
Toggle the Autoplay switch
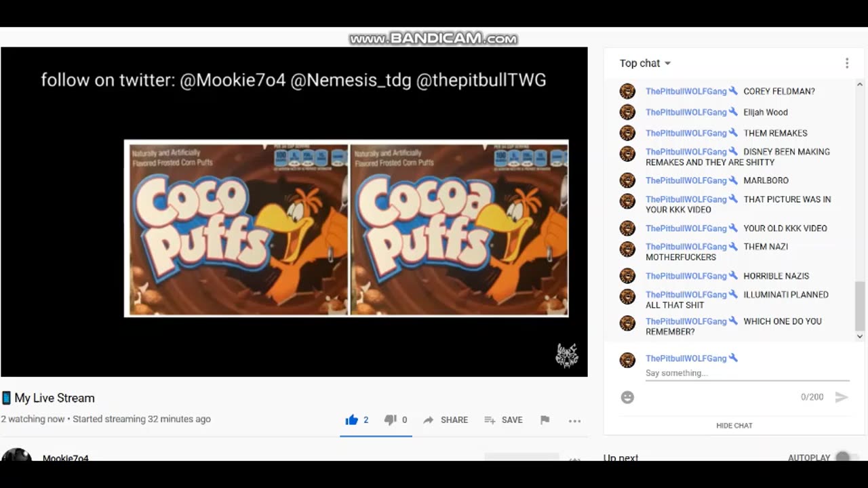[845, 457]
